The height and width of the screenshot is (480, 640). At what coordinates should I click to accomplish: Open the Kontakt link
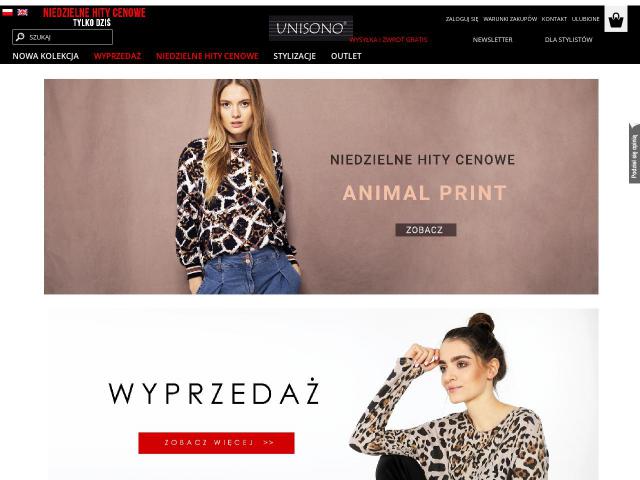554,19
